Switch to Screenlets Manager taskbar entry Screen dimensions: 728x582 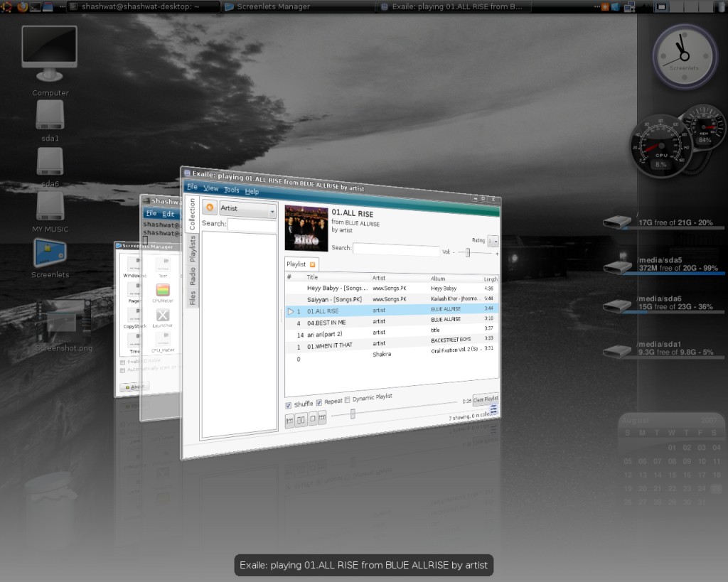298,6
